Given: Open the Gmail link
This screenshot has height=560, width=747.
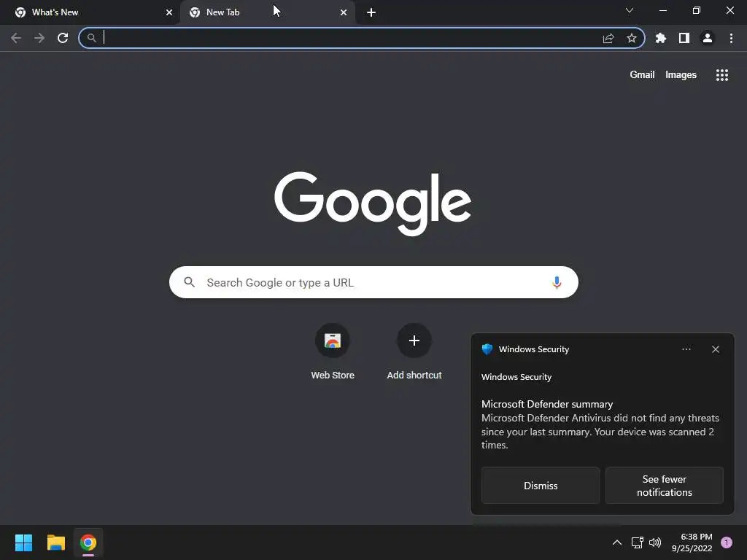Looking at the screenshot, I should tap(642, 75).
